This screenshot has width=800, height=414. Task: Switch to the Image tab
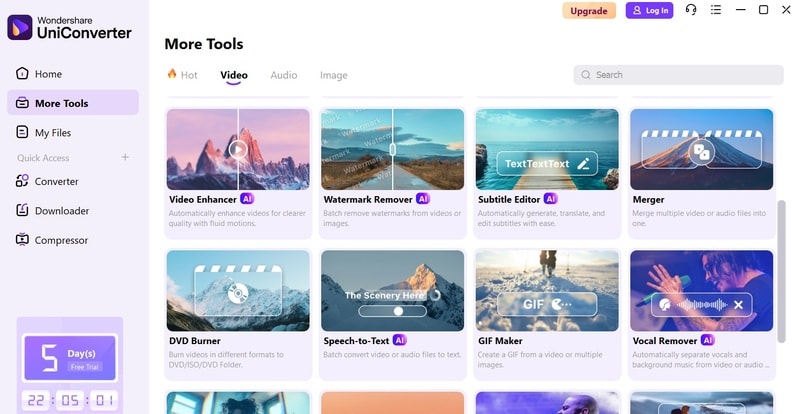click(334, 75)
